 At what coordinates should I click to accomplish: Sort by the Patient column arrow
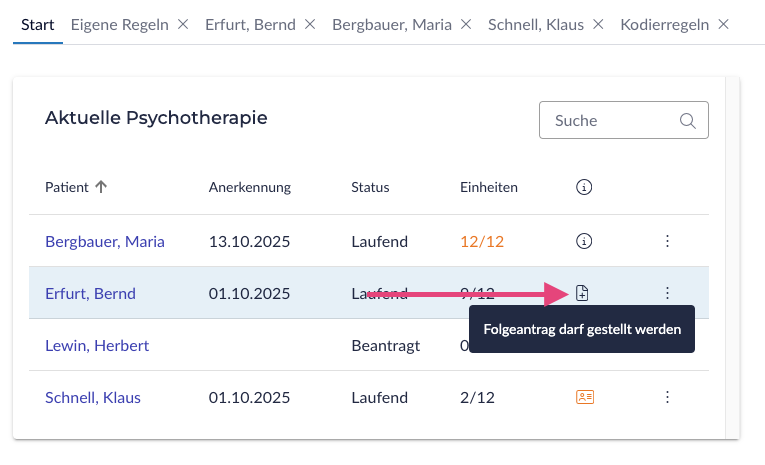[101, 187]
